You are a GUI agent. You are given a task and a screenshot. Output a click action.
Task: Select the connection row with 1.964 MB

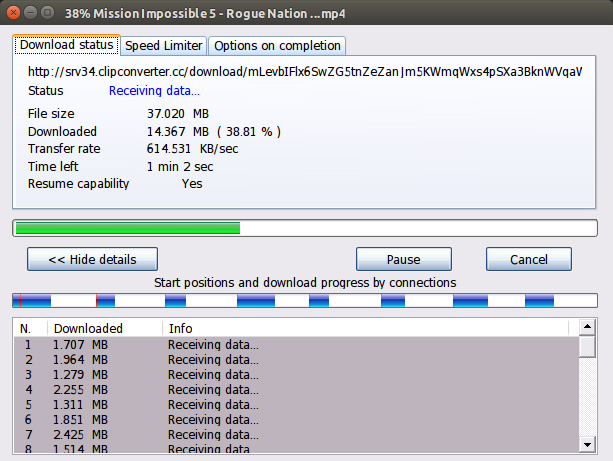[296, 360]
